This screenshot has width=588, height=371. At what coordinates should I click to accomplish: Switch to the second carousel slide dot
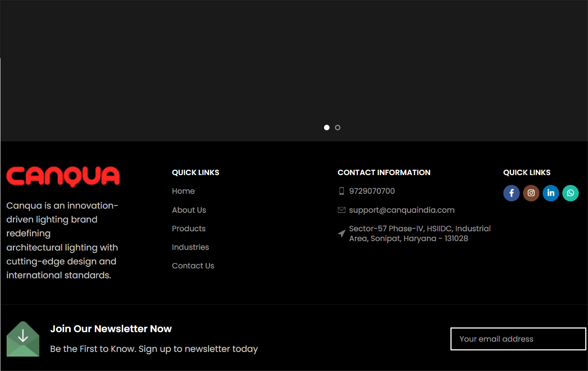click(x=337, y=128)
